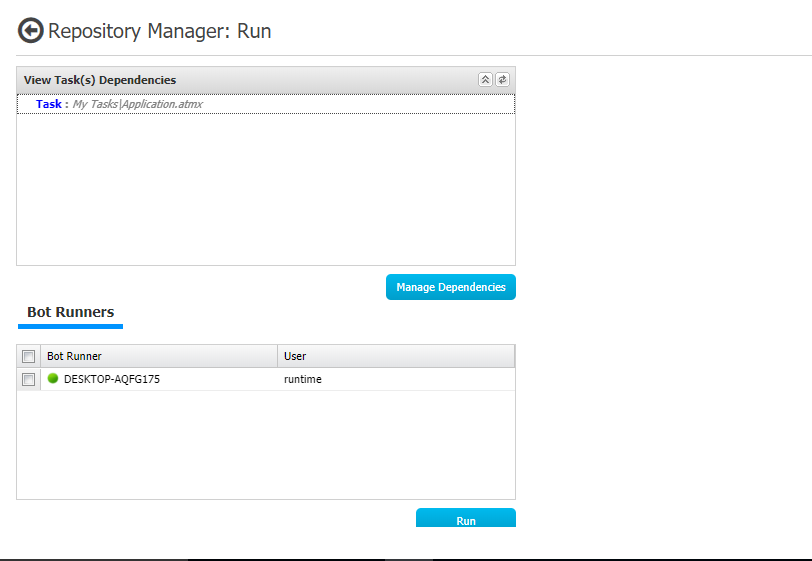Screen dimensions: 812x561
Task: Click the green status icon of DESKTOP-AQFG175
Action: click(x=53, y=378)
